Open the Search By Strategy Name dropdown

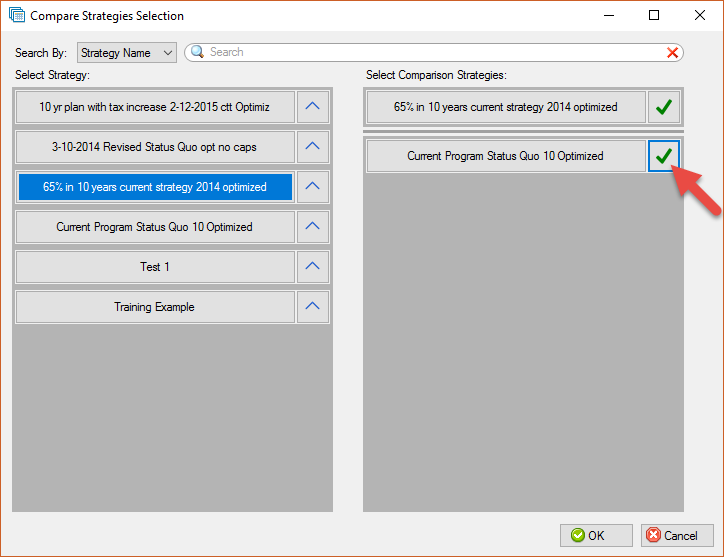(x=127, y=53)
